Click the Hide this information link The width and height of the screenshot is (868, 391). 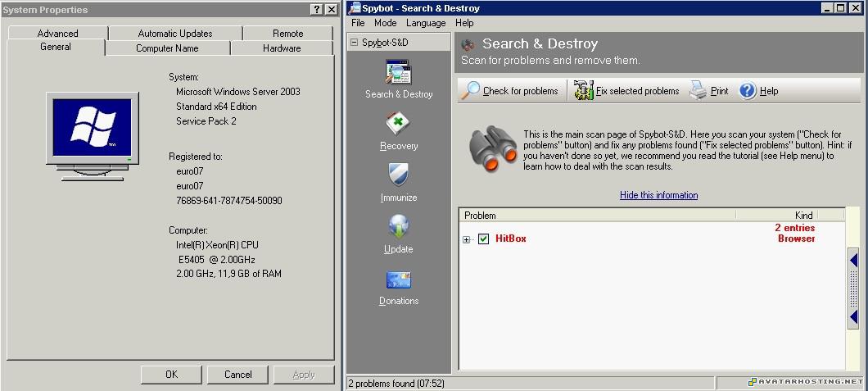coord(658,195)
